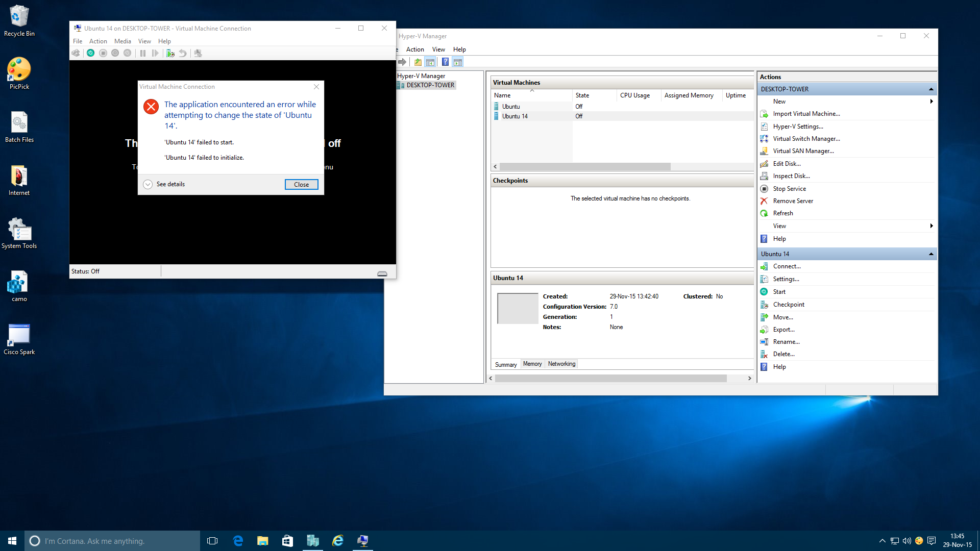Open Virtual SAN Manager
Viewport: 980px width, 551px height.
803,151
